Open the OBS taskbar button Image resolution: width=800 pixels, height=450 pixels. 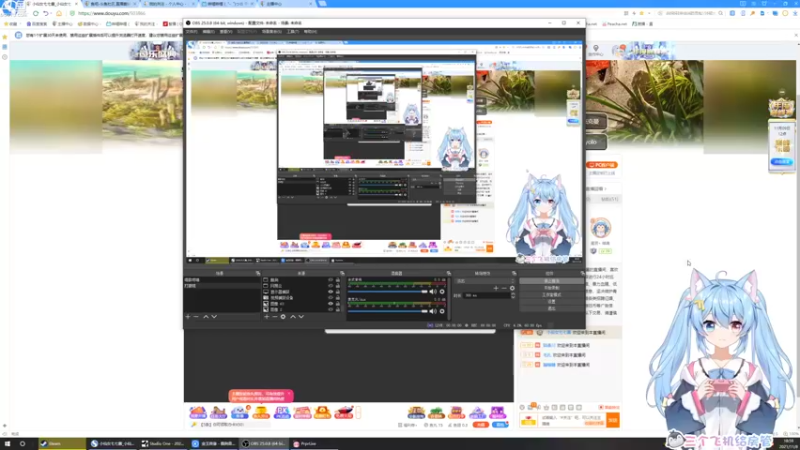tap(264, 444)
